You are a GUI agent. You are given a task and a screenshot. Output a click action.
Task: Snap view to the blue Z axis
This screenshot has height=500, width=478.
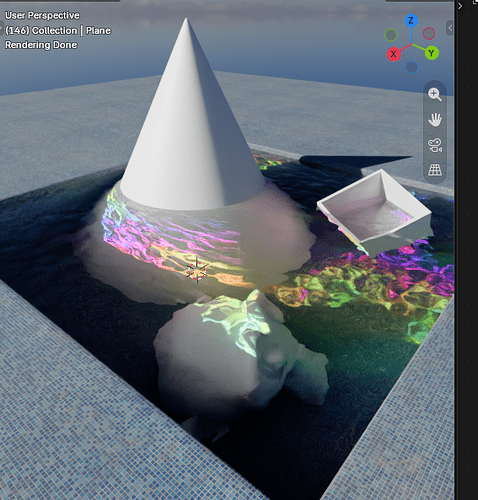(x=411, y=21)
